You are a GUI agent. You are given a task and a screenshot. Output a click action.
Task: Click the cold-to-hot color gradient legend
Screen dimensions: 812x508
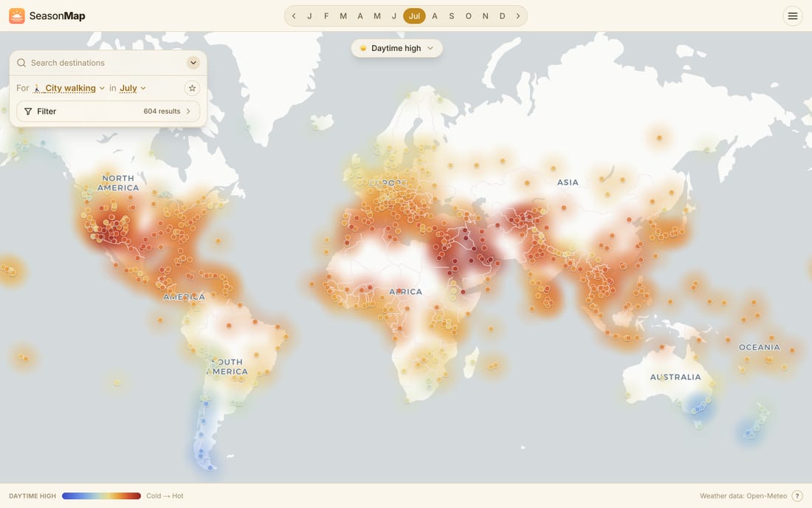pos(102,495)
